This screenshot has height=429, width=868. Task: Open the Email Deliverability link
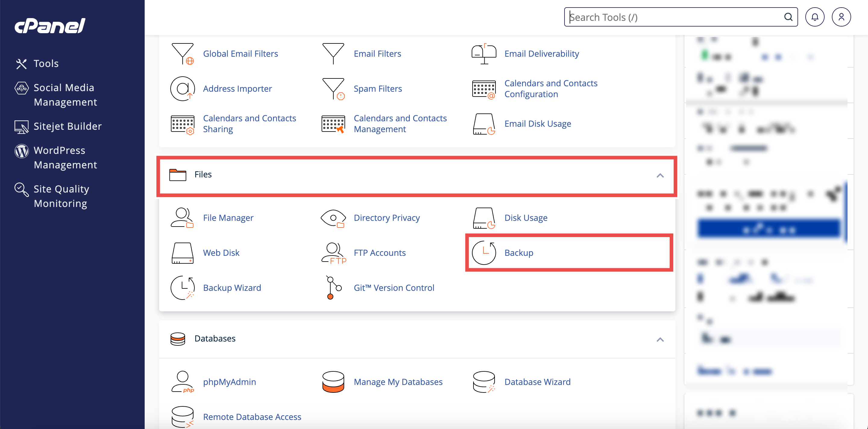pos(541,54)
